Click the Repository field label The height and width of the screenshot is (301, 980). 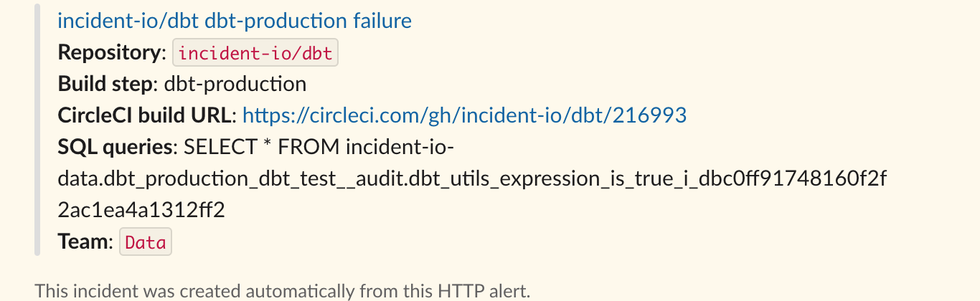point(109,53)
